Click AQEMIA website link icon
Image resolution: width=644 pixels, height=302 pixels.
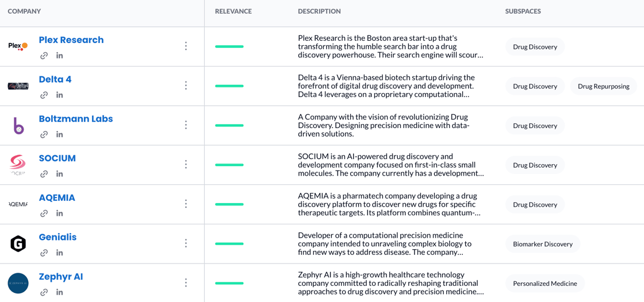44,214
